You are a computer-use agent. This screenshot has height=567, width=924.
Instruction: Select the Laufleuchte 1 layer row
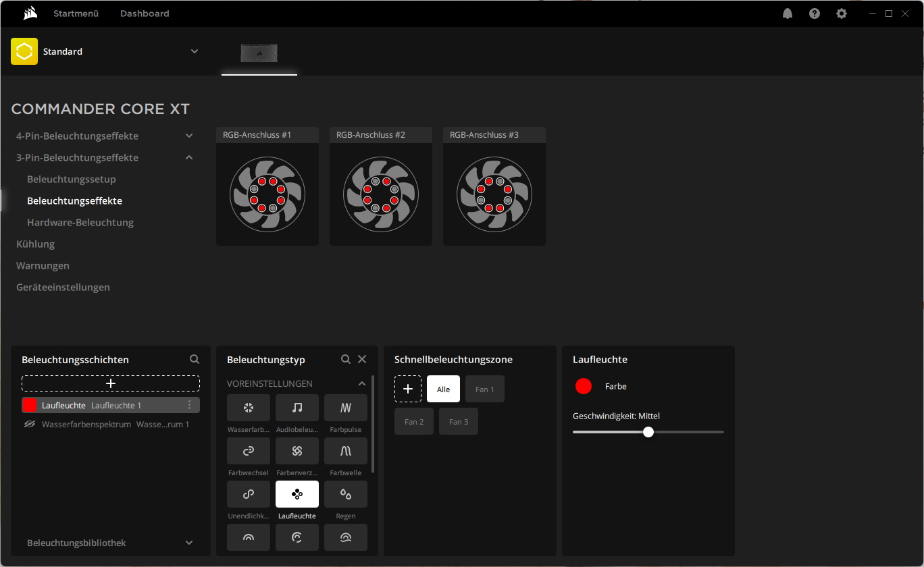111,405
